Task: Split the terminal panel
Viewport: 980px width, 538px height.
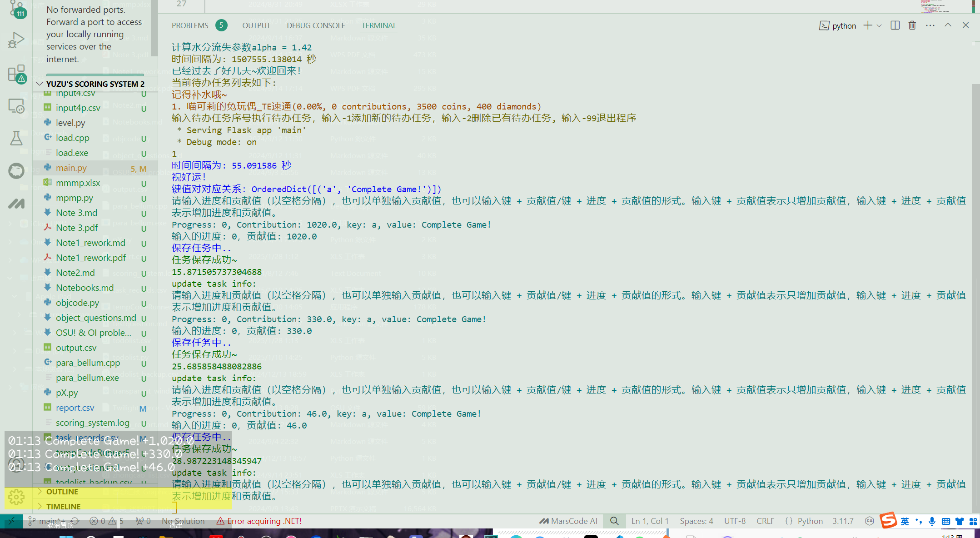Action: tap(895, 25)
